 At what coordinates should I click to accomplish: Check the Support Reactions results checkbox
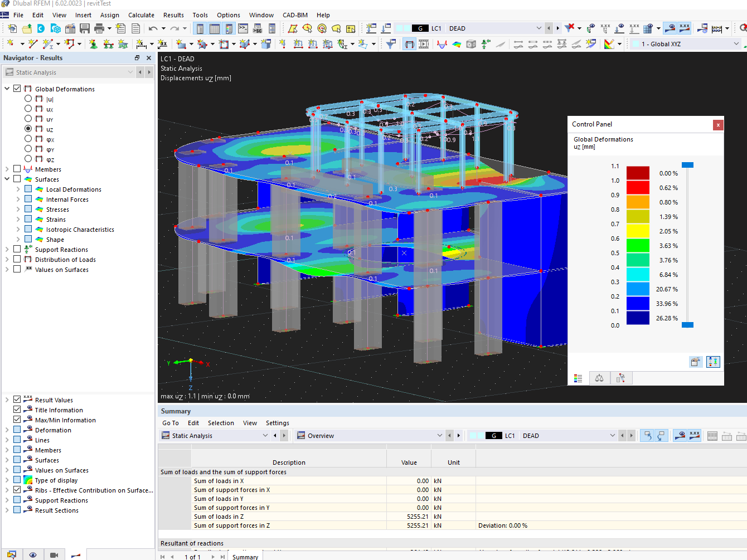pos(17,249)
